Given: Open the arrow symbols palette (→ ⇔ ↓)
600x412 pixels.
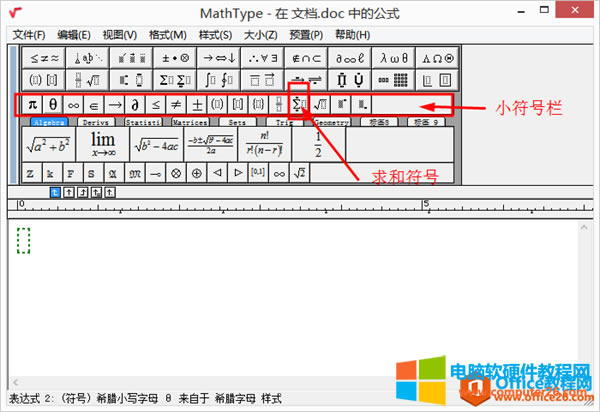Looking at the screenshot, I should coord(218,58).
